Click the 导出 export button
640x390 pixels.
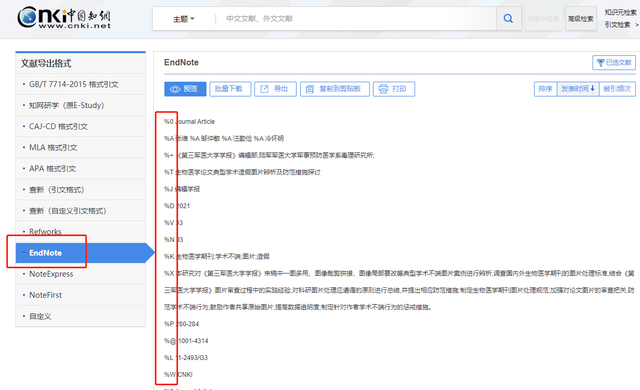pos(276,89)
